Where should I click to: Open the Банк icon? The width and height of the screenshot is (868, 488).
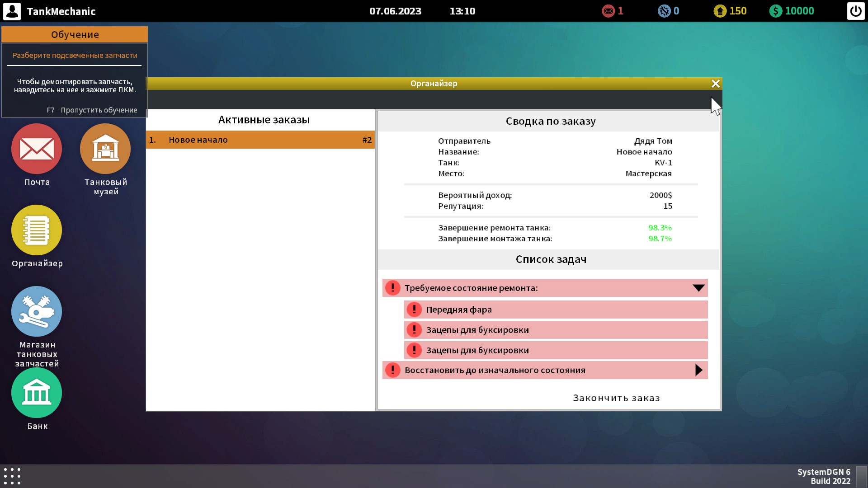(x=37, y=393)
